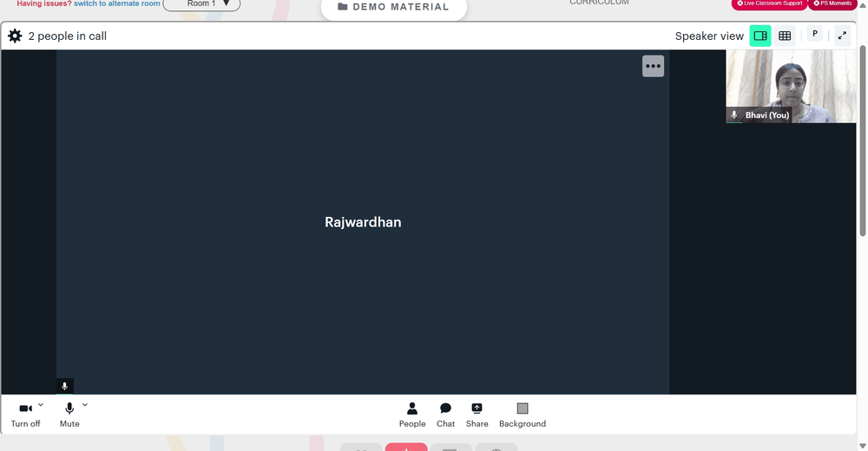The width and height of the screenshot is (868, 451).
Task: Open Rajwardhan's three-dot options menu
Action: [x=653, y=66]
